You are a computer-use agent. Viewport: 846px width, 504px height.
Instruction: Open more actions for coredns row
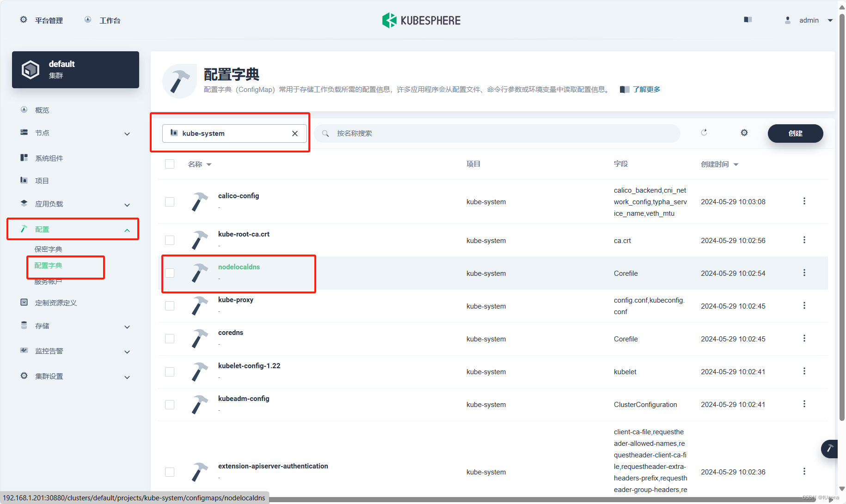point(804,338)
